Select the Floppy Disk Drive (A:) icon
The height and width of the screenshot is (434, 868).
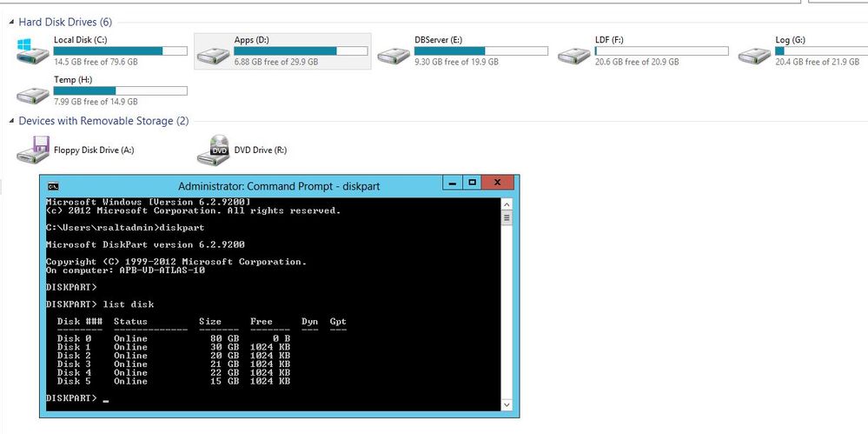33,149
